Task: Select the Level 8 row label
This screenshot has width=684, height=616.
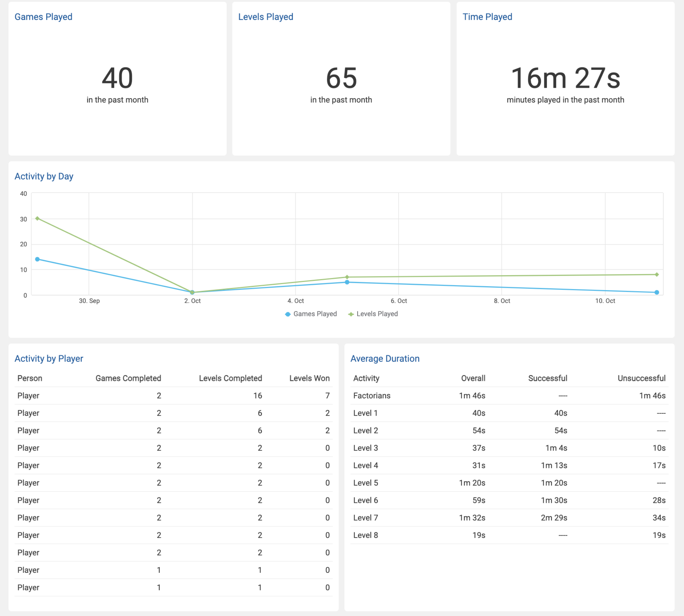Action: click(x=366, y=535)
